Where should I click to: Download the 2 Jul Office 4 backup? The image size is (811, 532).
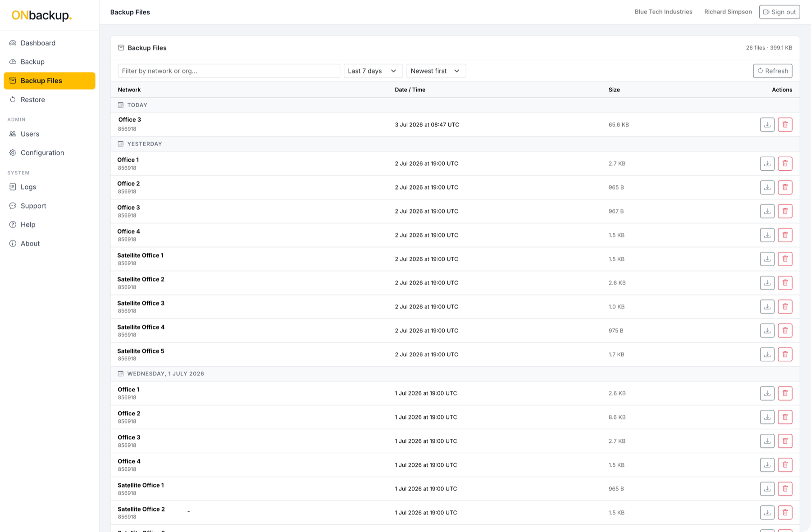(767, 235)
